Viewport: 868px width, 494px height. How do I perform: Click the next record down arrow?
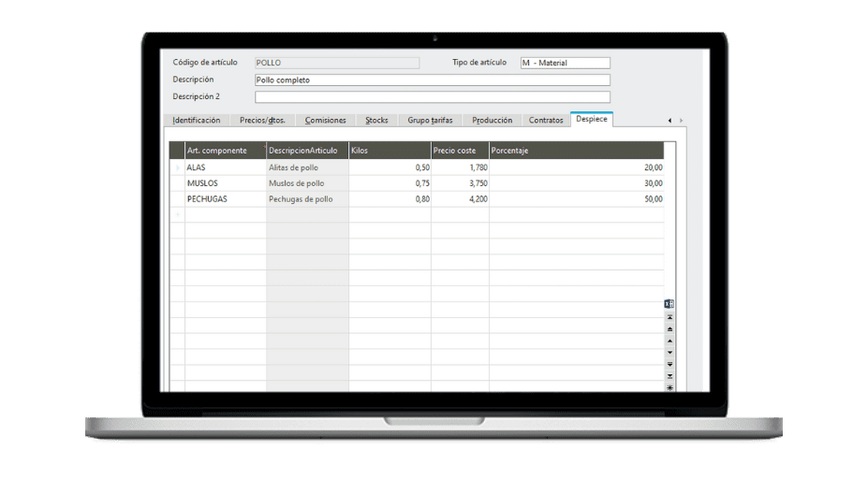tap(669, 353)
